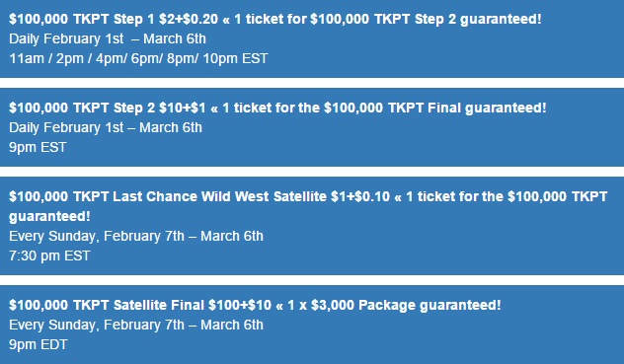Viewport: 624px width, 364px height.
Task: Click the '$3,000 Package guaranteed!' text
Action: 406,305
